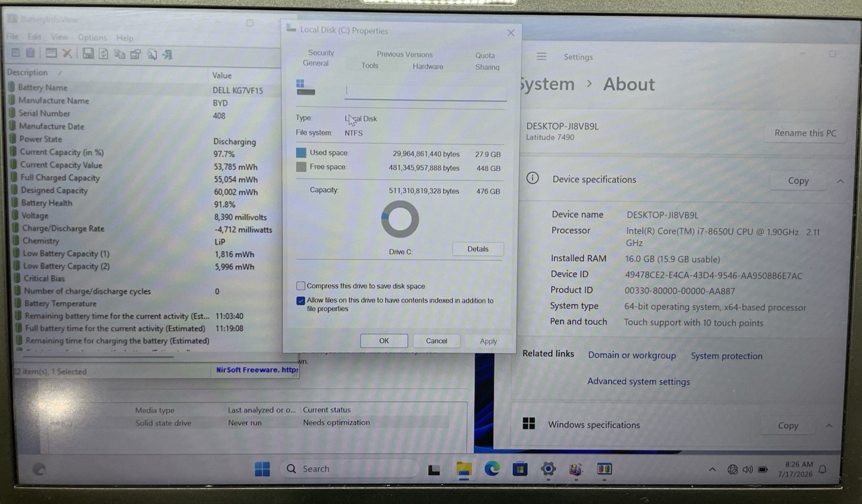Click the Settings gear in the taskbar

coord(548,469)
